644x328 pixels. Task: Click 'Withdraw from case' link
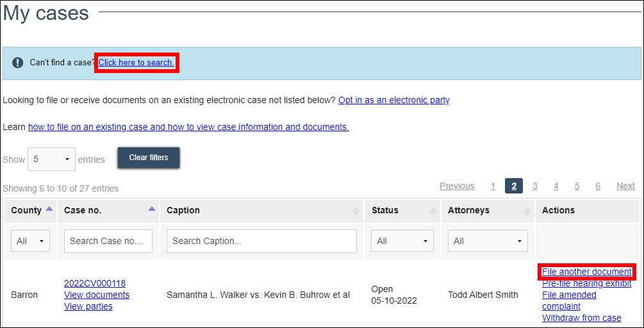pos(581,318)
